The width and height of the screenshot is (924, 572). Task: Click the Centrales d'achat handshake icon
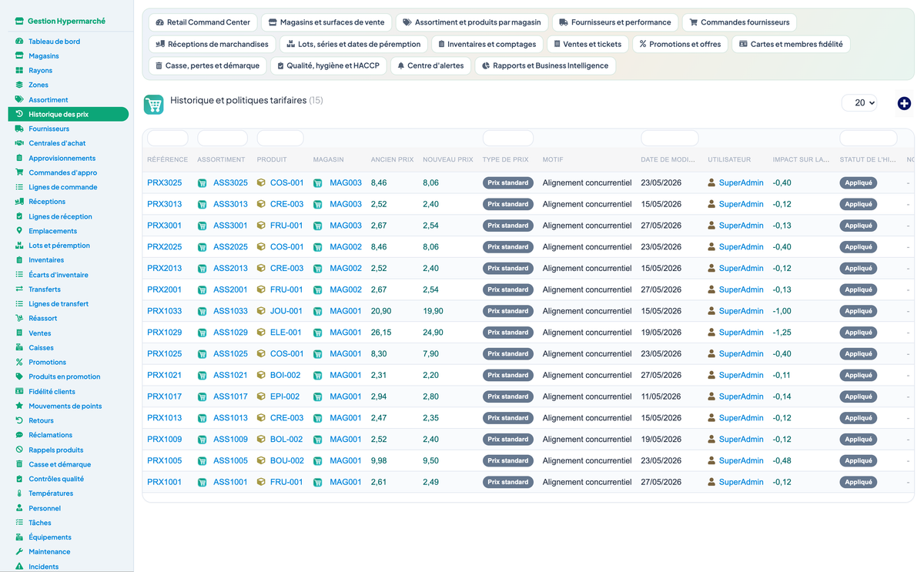(x=19, y=143)
